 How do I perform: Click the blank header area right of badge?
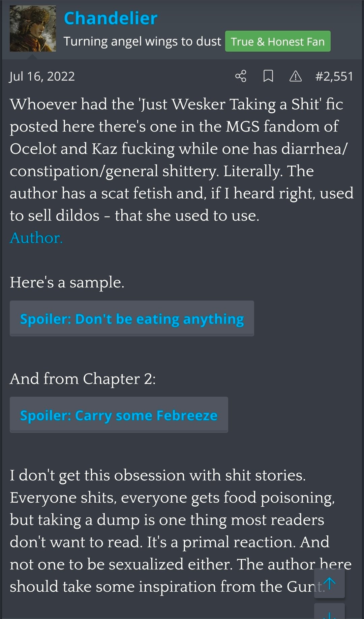tap(345, 41)
